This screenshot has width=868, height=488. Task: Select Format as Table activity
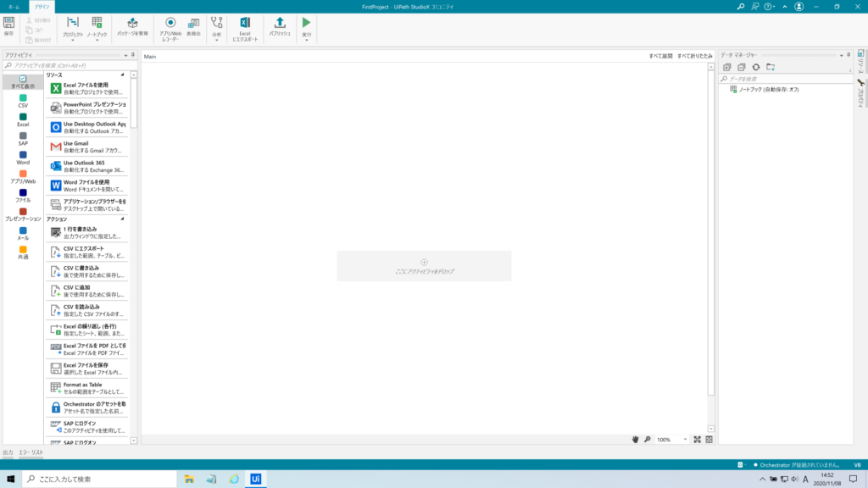point(87,388)
